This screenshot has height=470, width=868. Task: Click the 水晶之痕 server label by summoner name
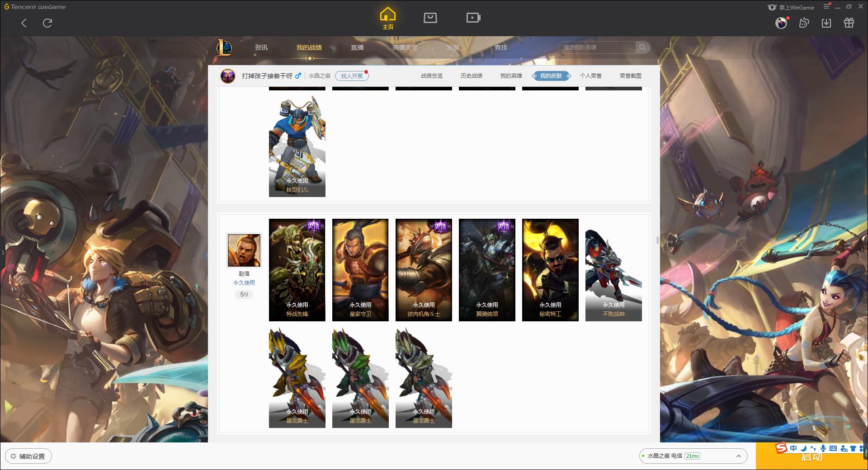(x=320, y=76)
